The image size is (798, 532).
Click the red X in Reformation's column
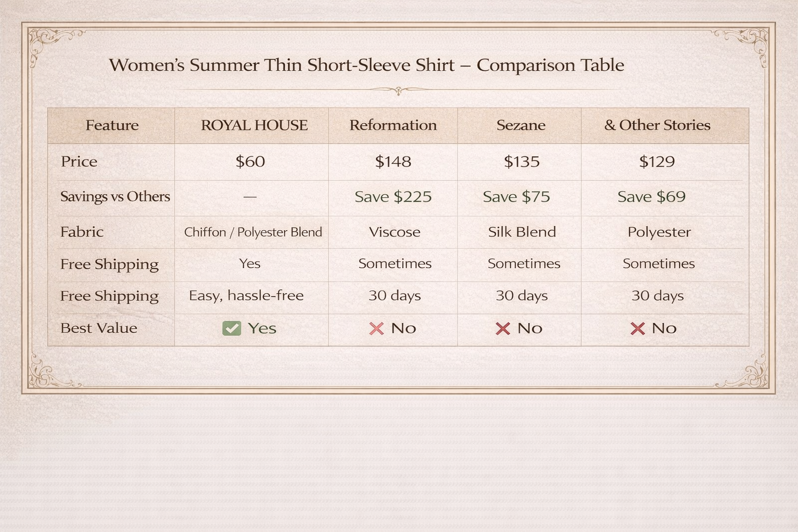coord(376,328)
